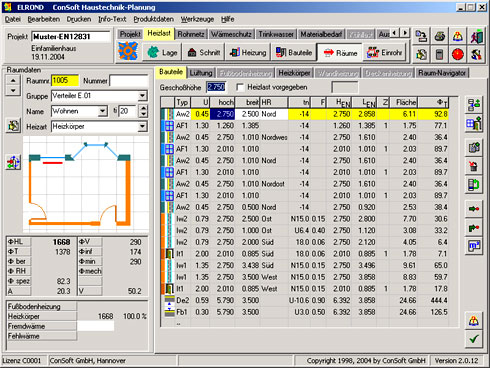Select the Räume section button
The image size is (490, 368).
[x=340, y=52]
